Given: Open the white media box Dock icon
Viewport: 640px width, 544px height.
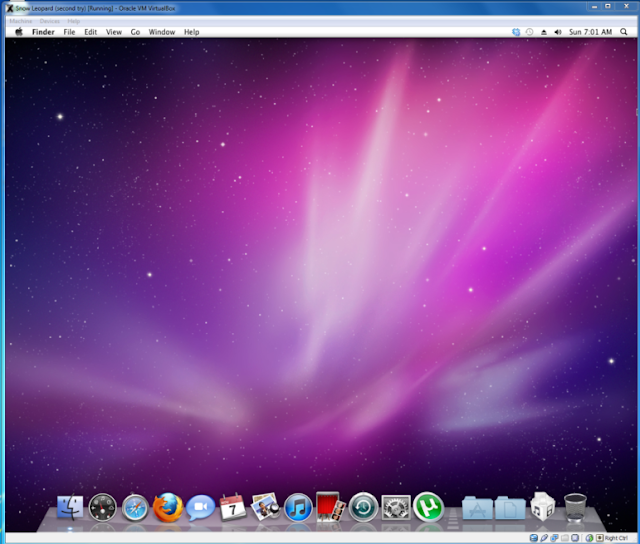Looking at the screenshot, I should (x=542, y=506).
